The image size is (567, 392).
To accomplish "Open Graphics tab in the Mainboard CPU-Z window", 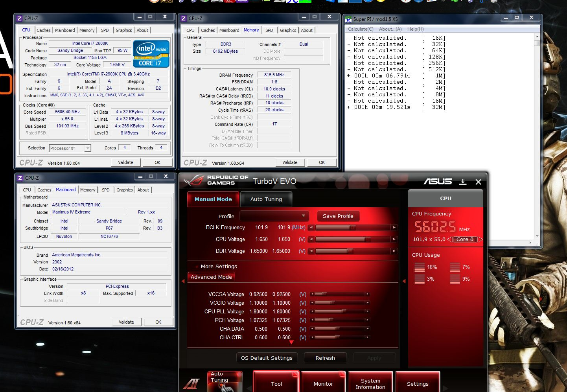I will [124, 190].
